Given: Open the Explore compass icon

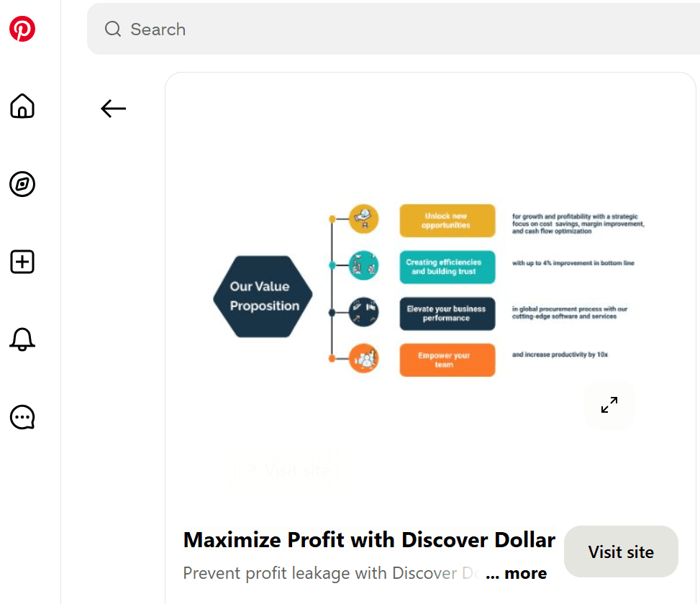Looking at the screenshot, I should tap(22, 184).
